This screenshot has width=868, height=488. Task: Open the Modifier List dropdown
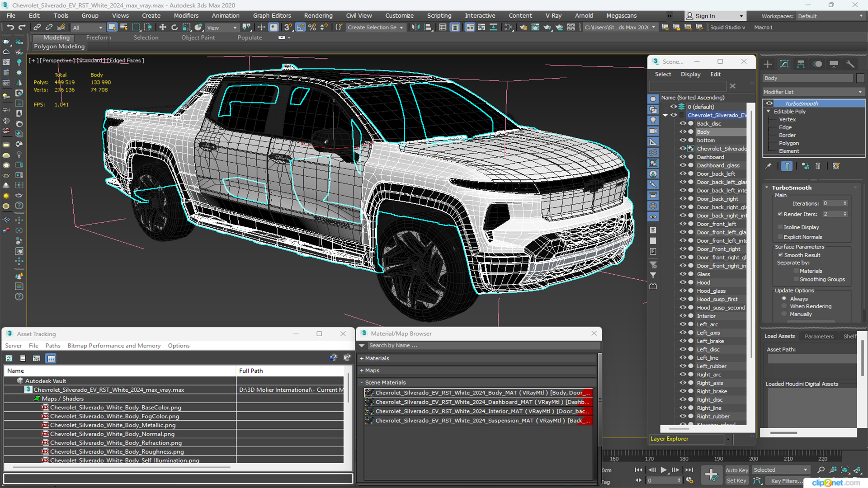(813, 92)
